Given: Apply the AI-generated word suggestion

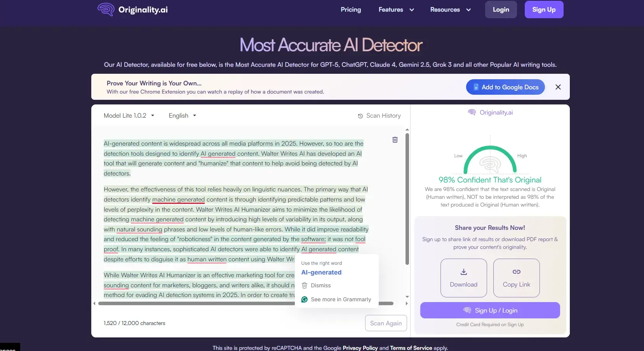Looking at the screenshot, I should click(321, 273).
